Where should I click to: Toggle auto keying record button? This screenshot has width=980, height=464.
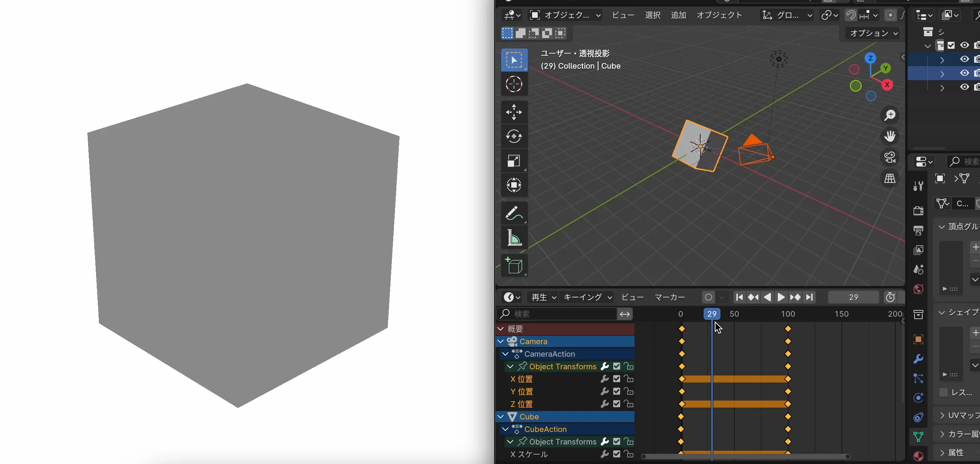(x=708, y=297)
